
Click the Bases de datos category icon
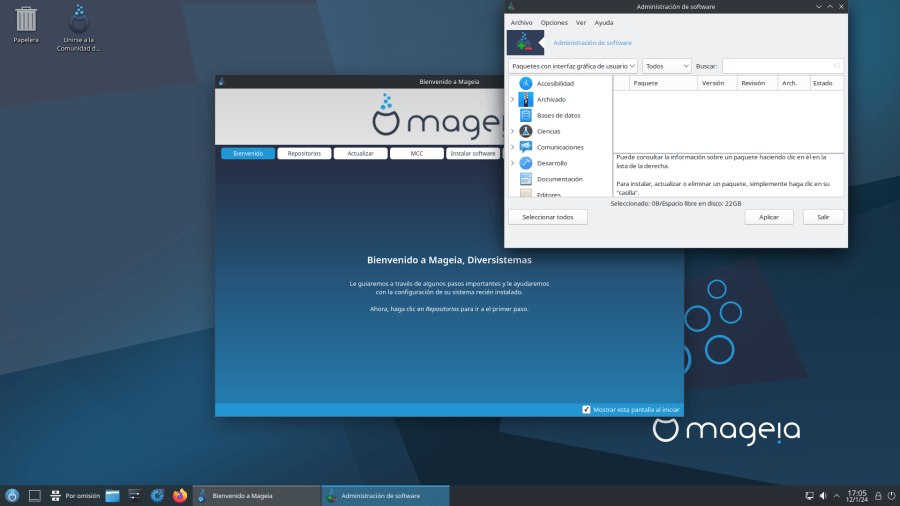[526, 115]
